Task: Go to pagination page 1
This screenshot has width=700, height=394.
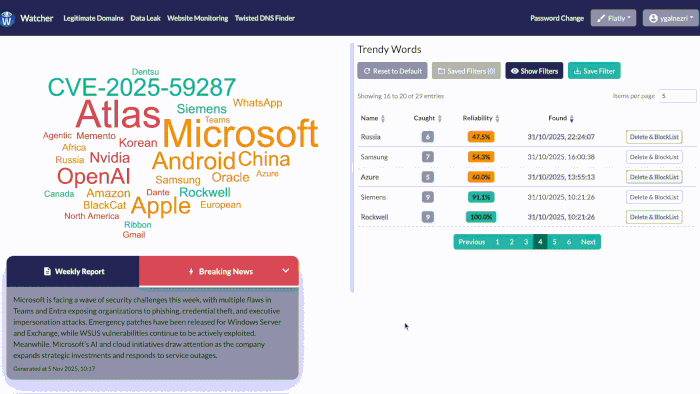Action: coord(497,242)
